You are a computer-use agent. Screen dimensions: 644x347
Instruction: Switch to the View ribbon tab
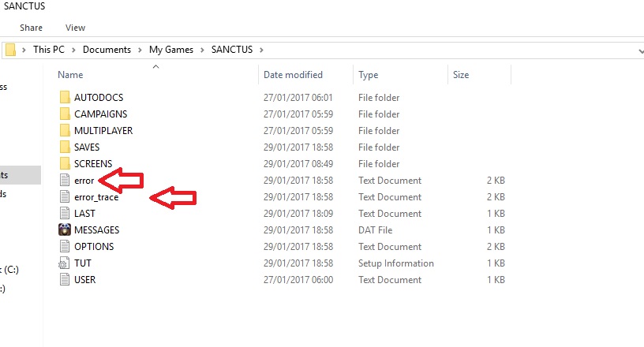[x=76, y=28]
